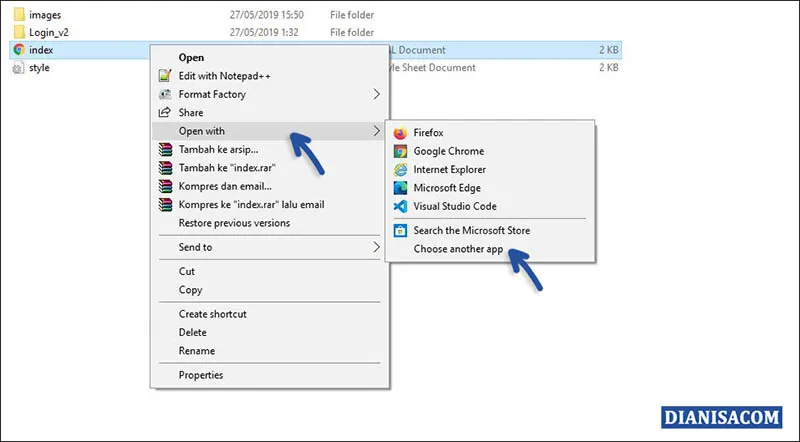Open with Visual Studio Code
Image resolution: width=800 pixels, height=442 pixels.
490,206
